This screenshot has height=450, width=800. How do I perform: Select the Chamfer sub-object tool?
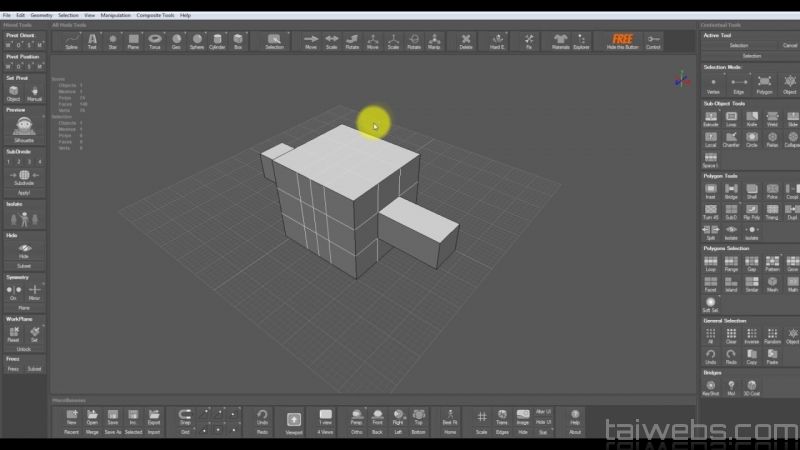coord(729,138)
